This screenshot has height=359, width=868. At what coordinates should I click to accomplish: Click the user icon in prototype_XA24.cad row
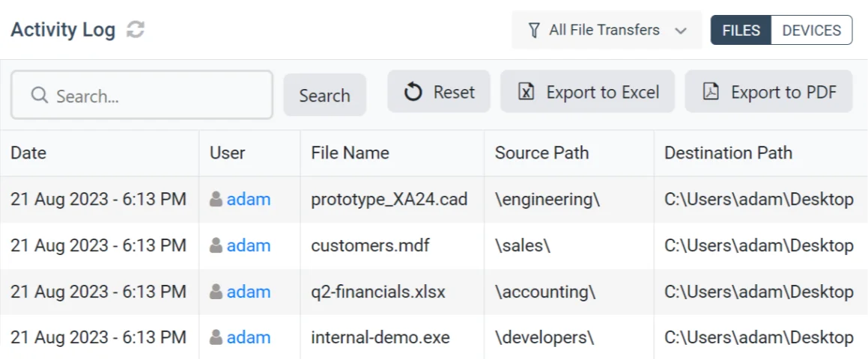point(216,200)
